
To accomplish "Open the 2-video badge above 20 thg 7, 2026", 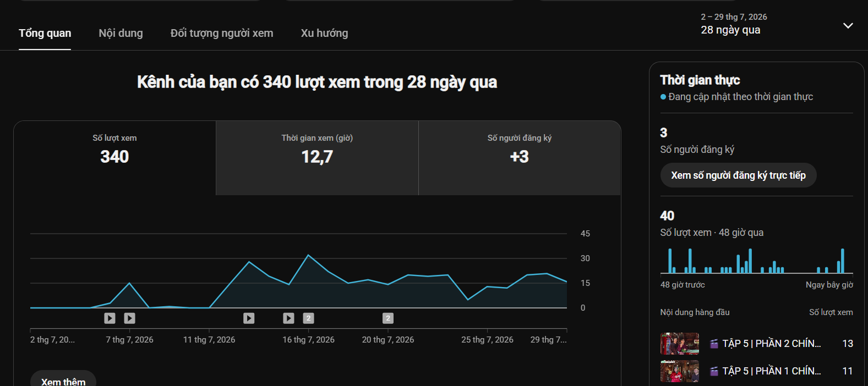I will tap(388, 318).
